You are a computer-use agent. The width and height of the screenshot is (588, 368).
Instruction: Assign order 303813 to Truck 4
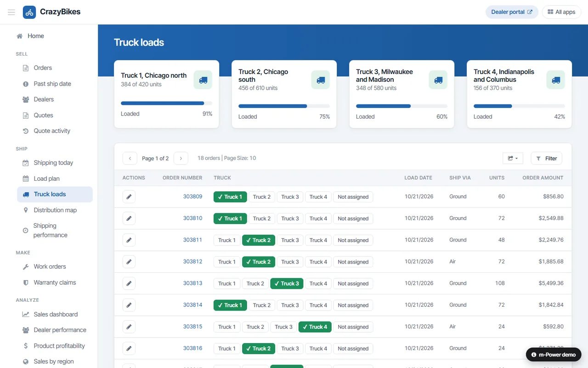(x=318, y=283)
